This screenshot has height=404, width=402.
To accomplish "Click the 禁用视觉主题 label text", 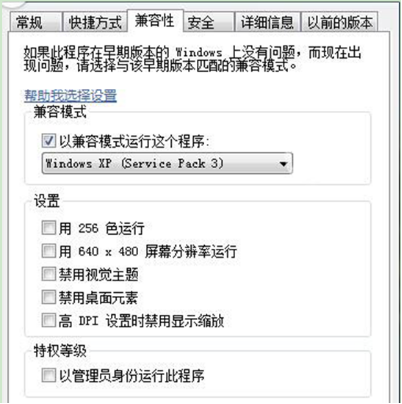I will (99, 275).
